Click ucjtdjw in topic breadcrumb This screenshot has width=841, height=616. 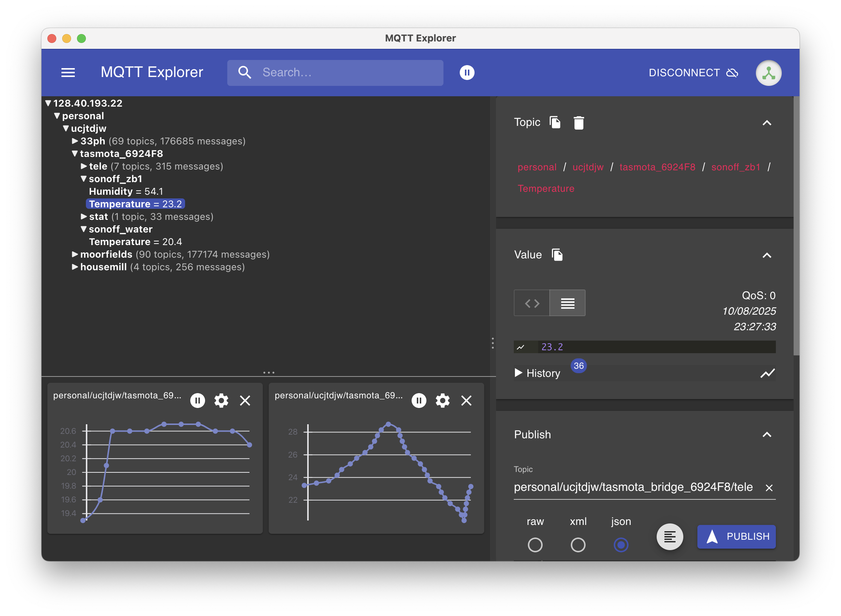[x=587, y=167]
